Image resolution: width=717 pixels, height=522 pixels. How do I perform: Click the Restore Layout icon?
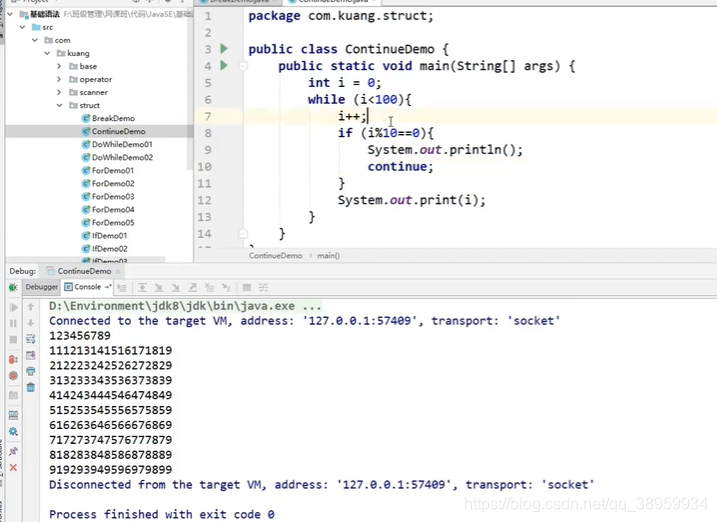[x=13, y=415]
